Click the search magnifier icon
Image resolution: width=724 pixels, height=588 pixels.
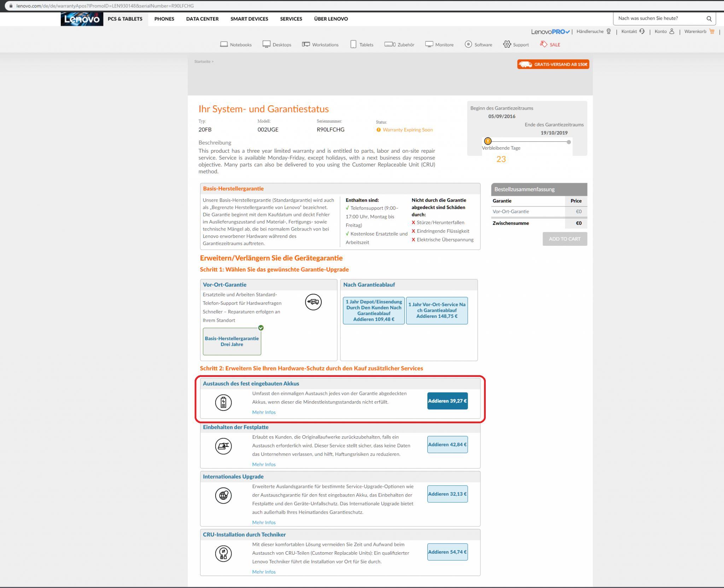[709, 19]
